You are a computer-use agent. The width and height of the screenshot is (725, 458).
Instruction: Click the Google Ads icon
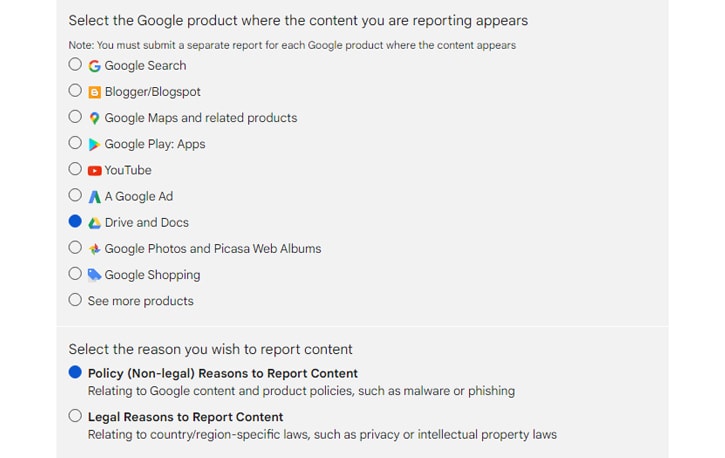tap(94, 197)
